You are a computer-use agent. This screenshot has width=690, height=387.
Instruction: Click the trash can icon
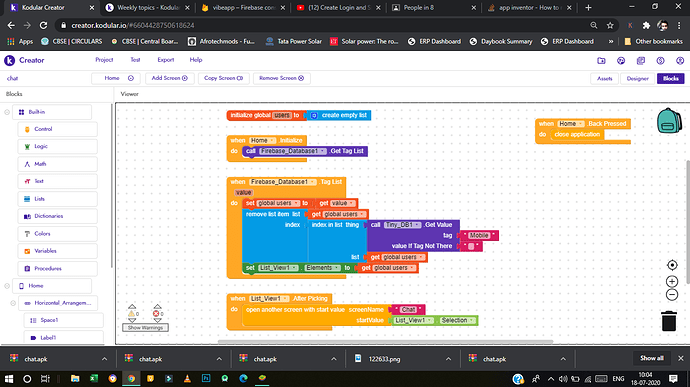pos(669,321)
